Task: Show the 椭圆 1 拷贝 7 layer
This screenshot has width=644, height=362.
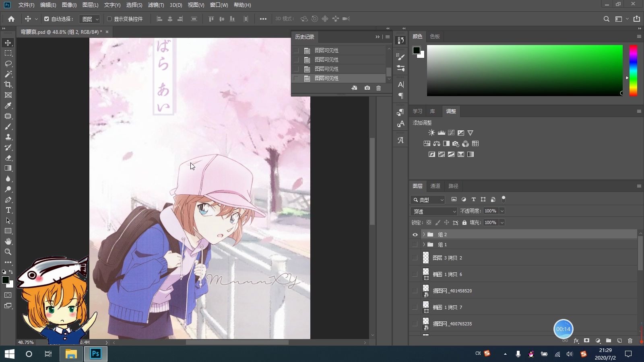Action: [x=415, y=307]
